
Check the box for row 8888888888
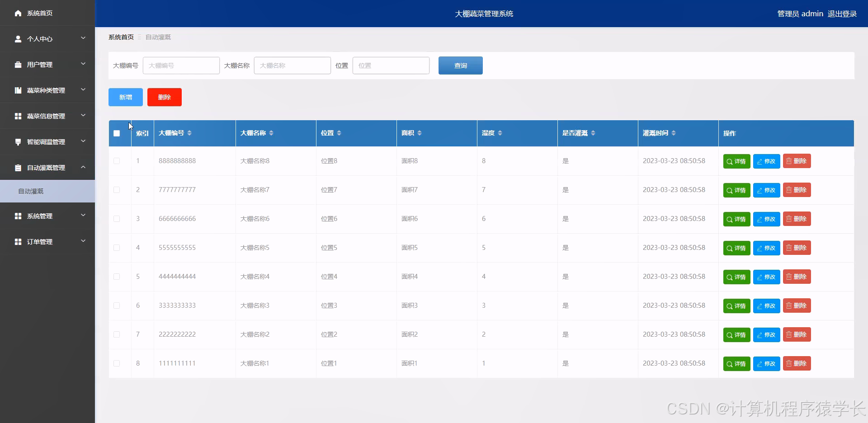[x=117, y=161]
